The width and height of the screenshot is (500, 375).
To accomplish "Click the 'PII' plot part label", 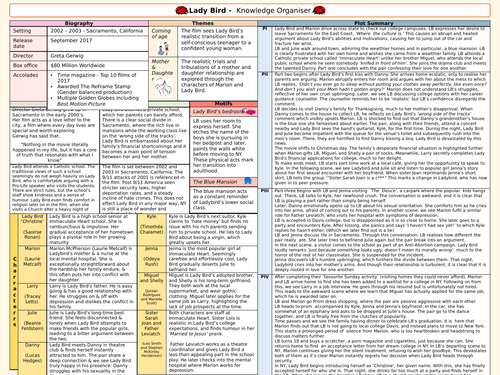I will point(265,74).
